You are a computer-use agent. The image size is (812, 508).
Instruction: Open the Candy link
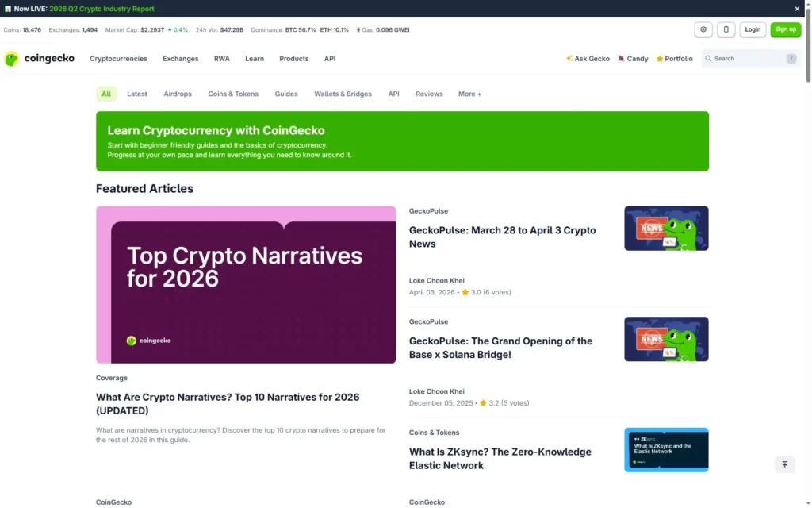pos(633,59)
